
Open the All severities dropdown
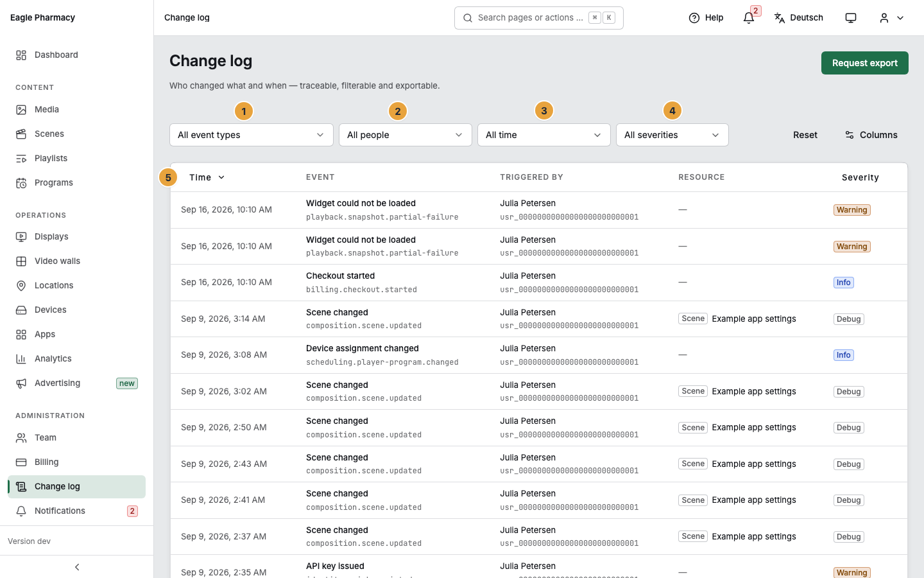tap(672, 135)
